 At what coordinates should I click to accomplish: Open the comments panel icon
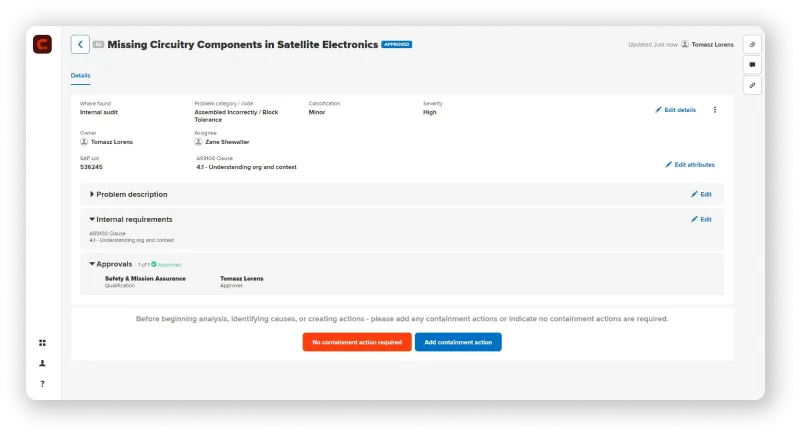coord(752,65)
